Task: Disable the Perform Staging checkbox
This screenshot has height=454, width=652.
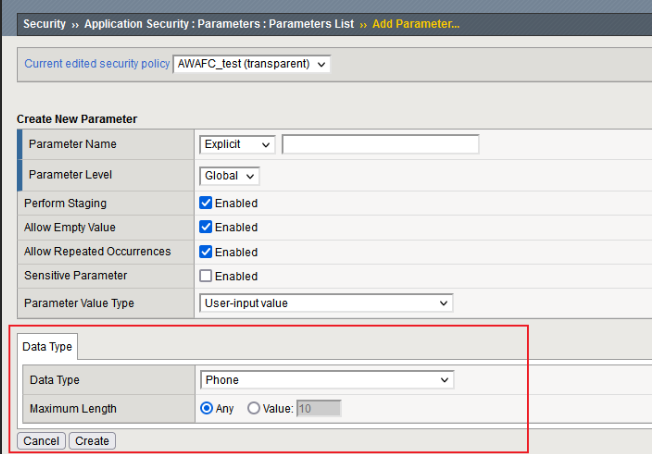Action: point(206,203)
